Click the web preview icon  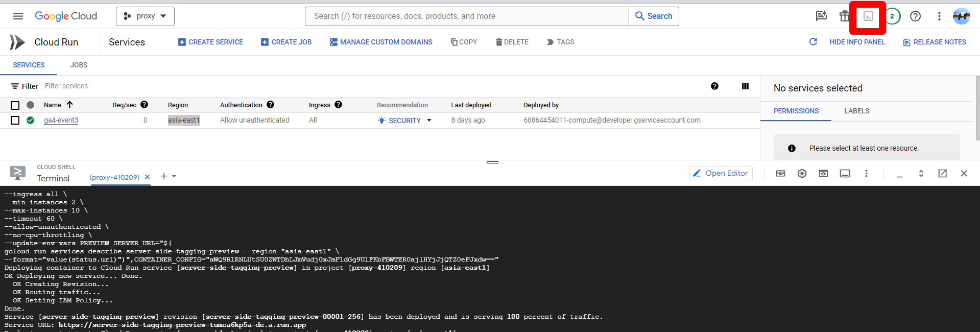[x=823, y=174]
